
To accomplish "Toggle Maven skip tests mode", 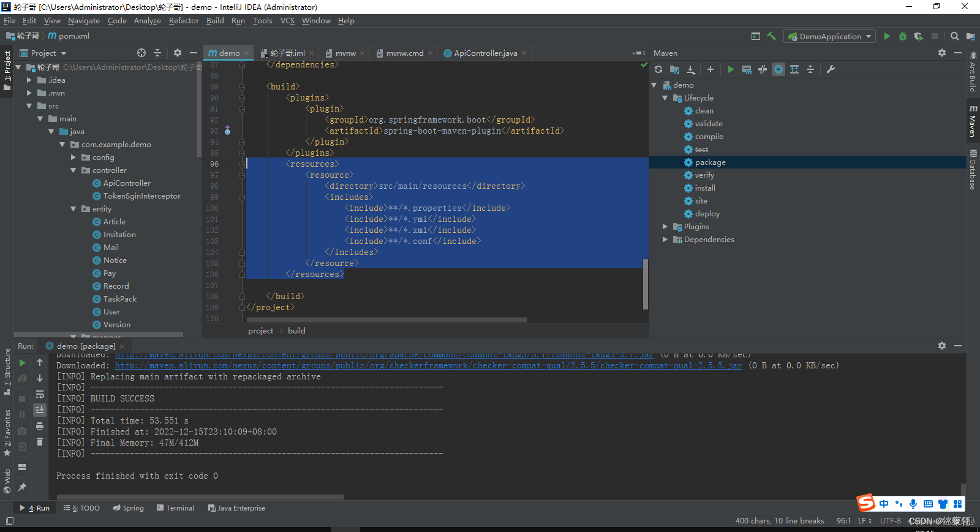I will pos(778,69).
